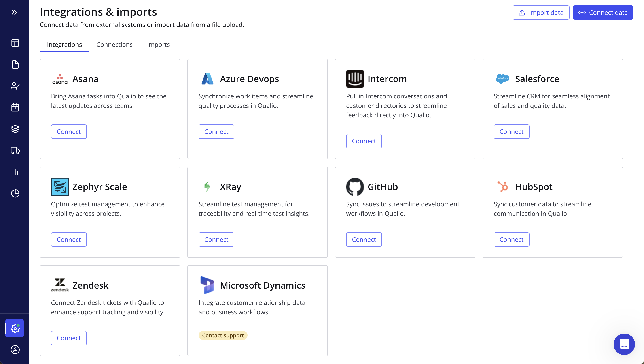This screenshot has height=364, width=644.
Task: Open the Documents section in the sidebar
Action: click(x=15, y=64)
